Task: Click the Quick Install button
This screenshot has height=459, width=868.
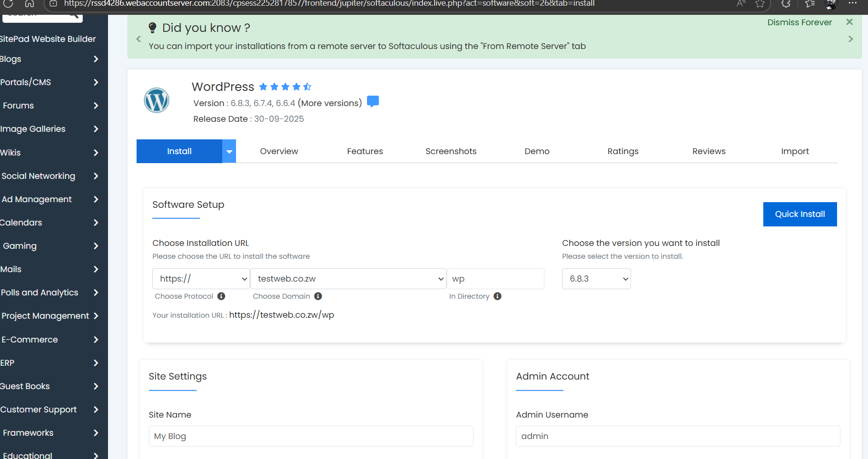Action: (800, 214)
